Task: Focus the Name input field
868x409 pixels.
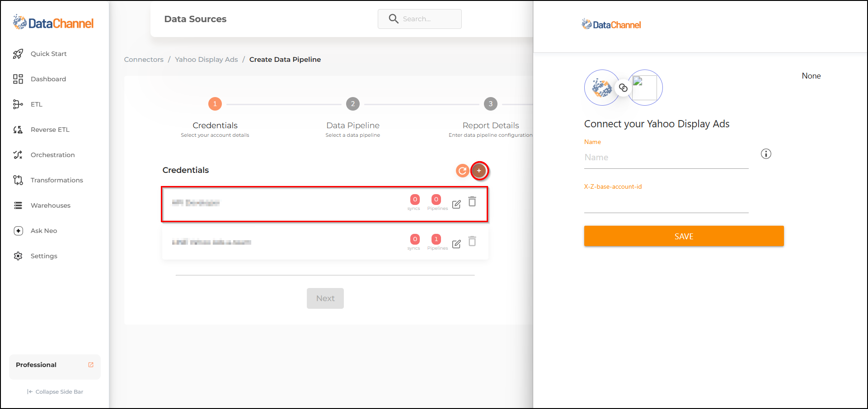Action: (666, 158)
